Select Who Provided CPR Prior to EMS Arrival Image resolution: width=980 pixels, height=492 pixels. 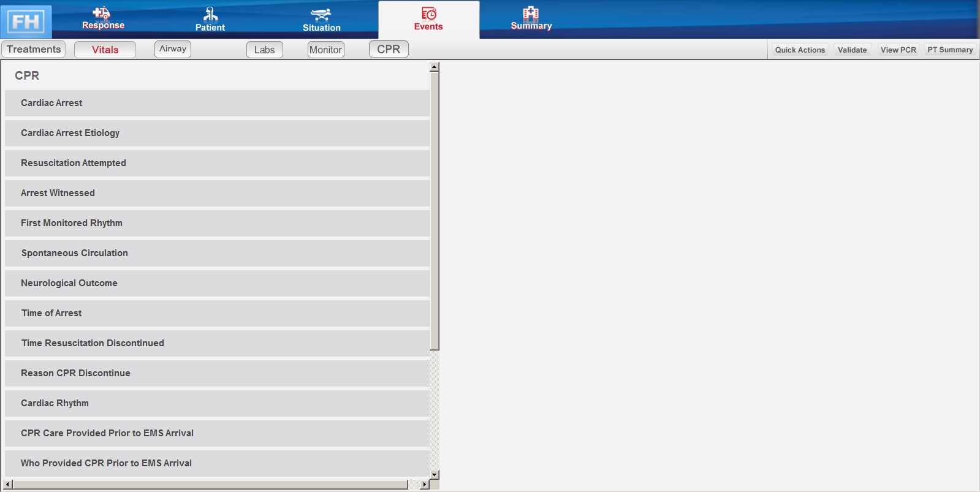coord(217,463)
